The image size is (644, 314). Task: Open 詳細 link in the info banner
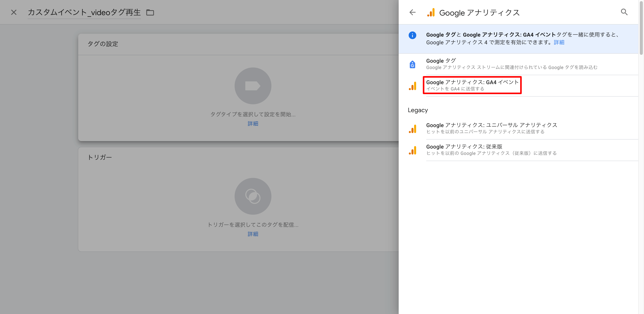tap(559, 43)
